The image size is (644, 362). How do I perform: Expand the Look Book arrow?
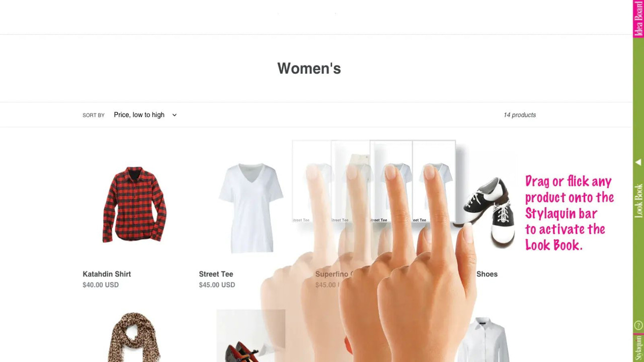[x=638, y=162]
